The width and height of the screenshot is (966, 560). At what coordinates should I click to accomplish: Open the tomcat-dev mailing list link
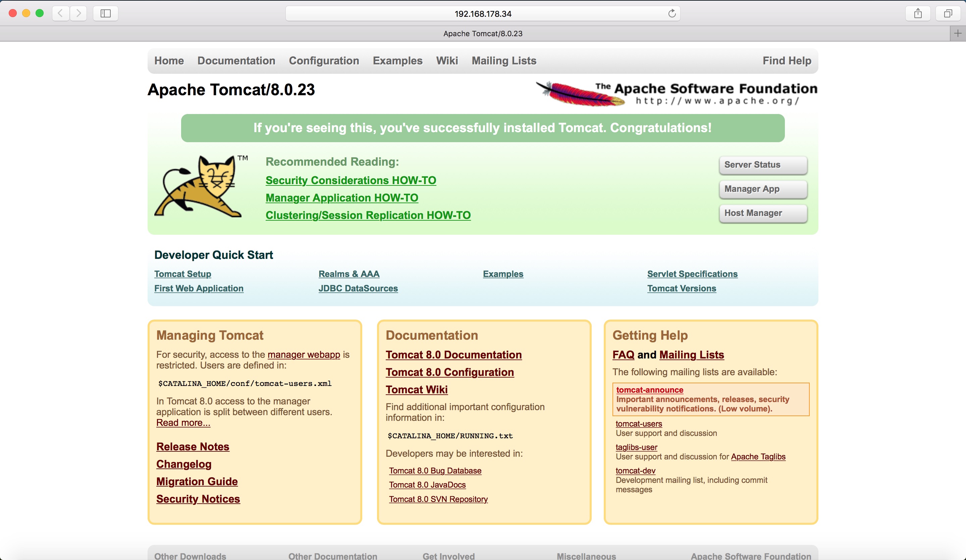[635, 471]
